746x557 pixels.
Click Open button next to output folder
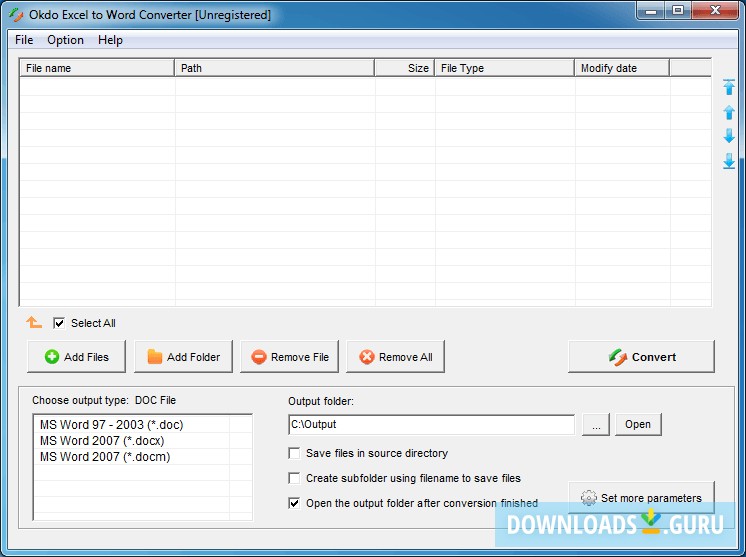pos(638,424)
